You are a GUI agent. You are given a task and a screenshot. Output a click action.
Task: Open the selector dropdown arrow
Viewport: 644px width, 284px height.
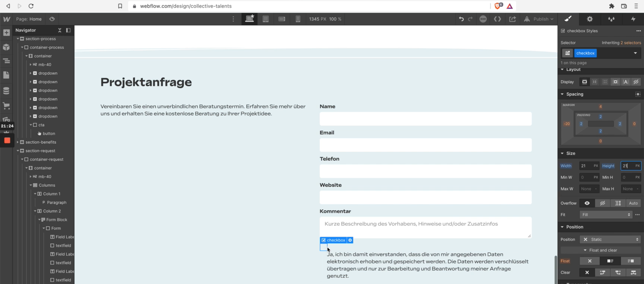pos(635,53)
